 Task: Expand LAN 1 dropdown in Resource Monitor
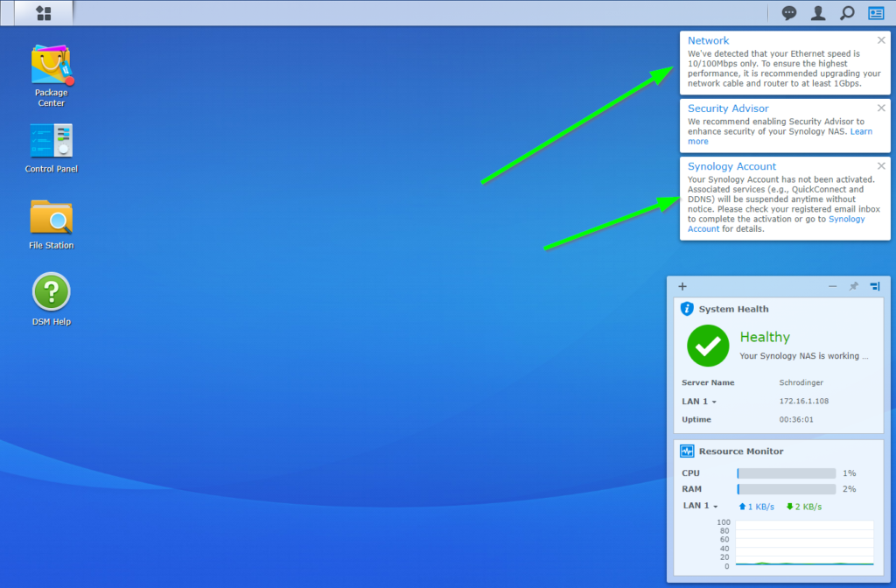700,506
